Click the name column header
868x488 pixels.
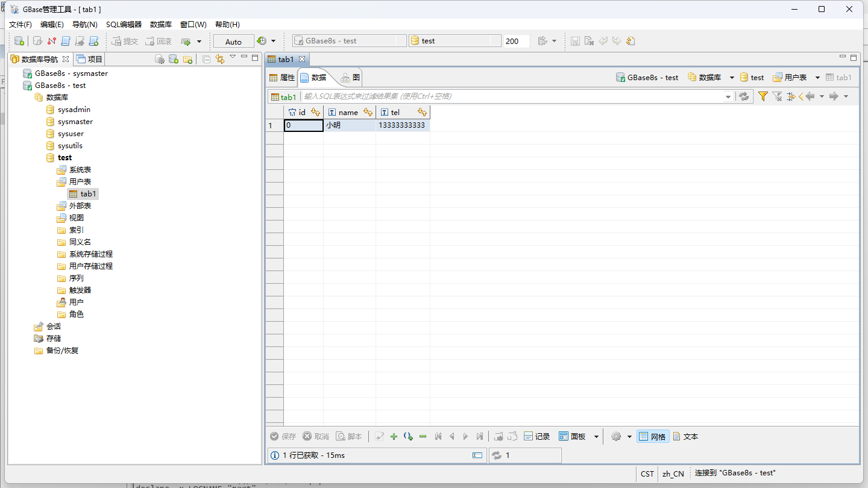click(x=350, y=113)
